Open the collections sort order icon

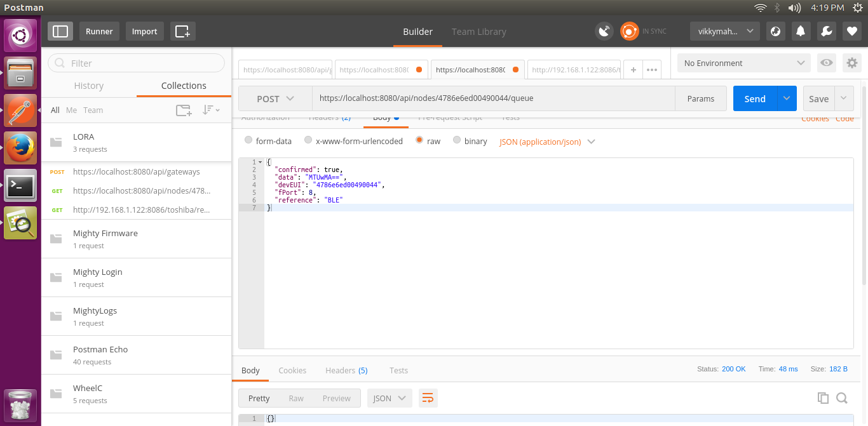point(210,110)
